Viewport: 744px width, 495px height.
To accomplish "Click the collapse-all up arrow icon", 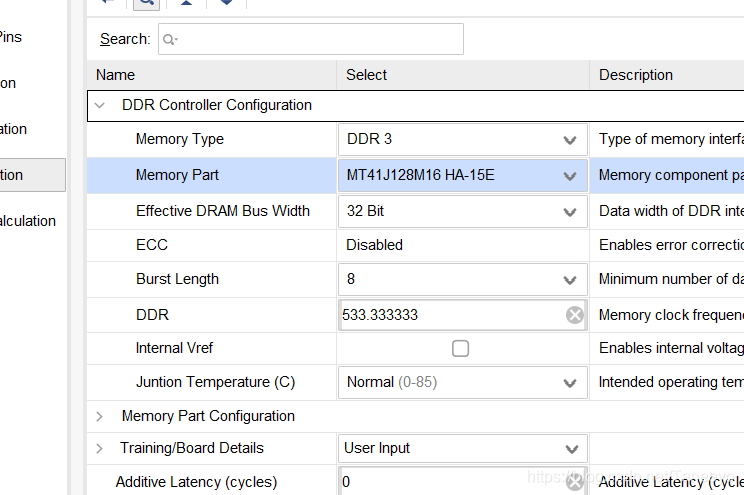I will (186, 2).
